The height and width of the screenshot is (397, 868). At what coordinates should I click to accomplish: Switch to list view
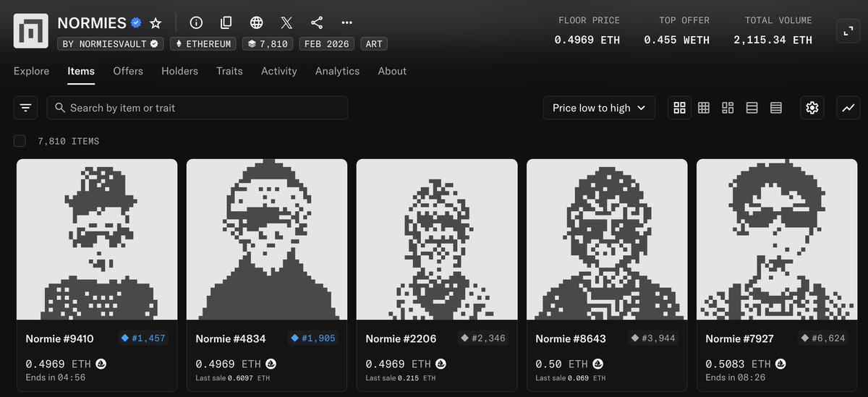point(752,108)
